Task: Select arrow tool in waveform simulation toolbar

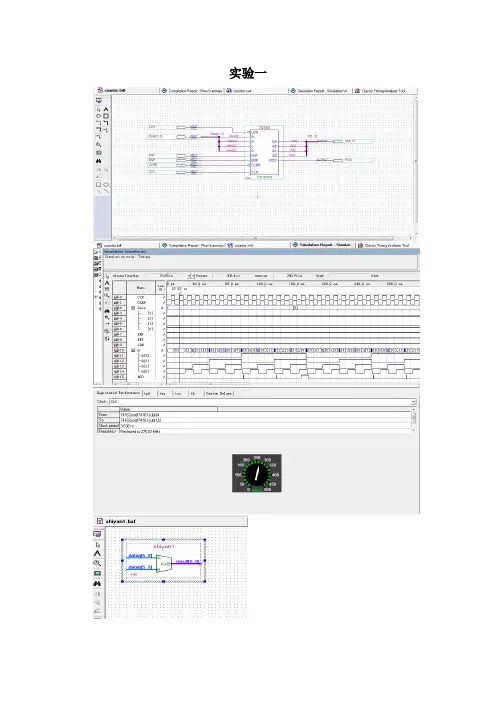Action: coord(107,277)
